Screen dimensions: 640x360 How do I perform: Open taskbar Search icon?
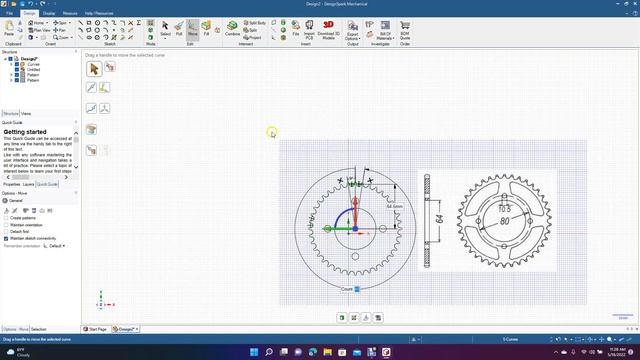point(269,352)
